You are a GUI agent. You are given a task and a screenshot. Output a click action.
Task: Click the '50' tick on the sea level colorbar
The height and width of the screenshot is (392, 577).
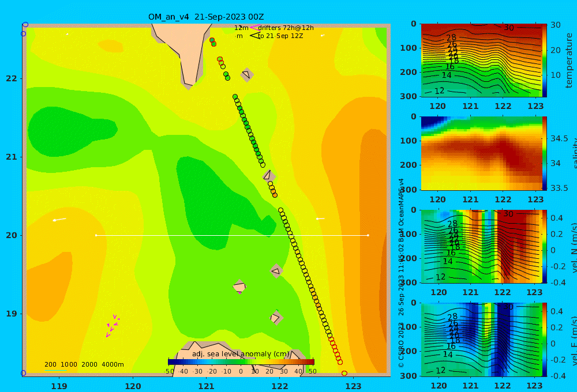[312, 371]
